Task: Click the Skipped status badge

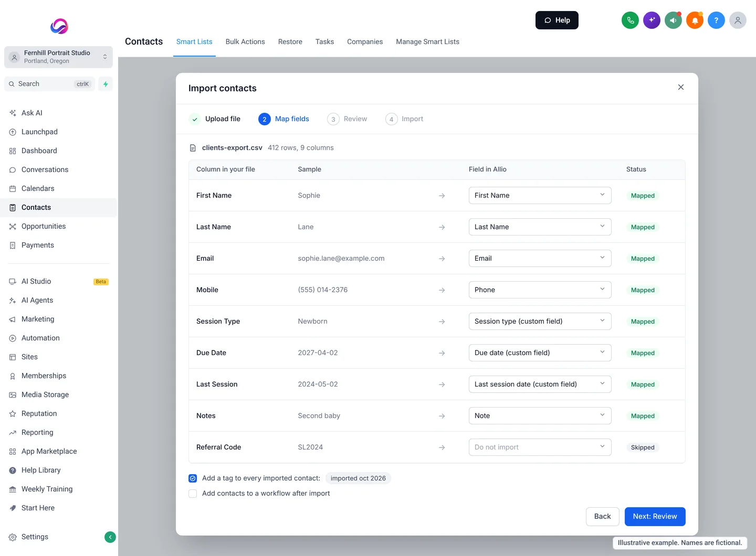Action: point(643,447)
